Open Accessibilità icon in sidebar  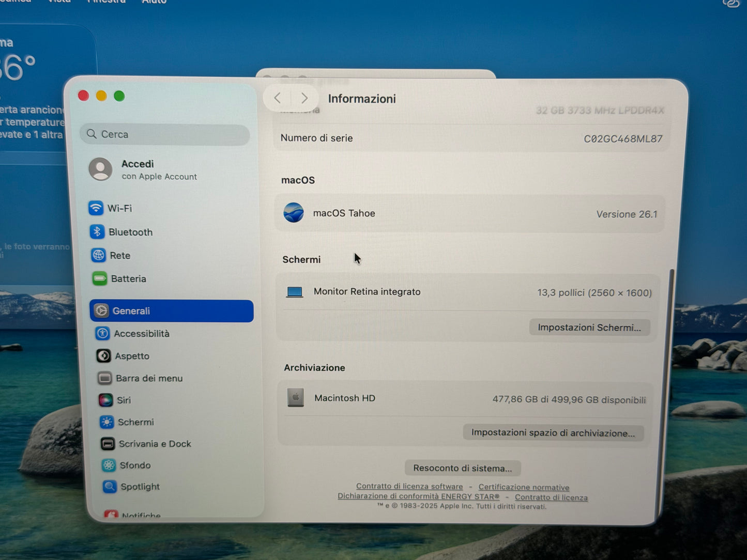click(103, 333)
